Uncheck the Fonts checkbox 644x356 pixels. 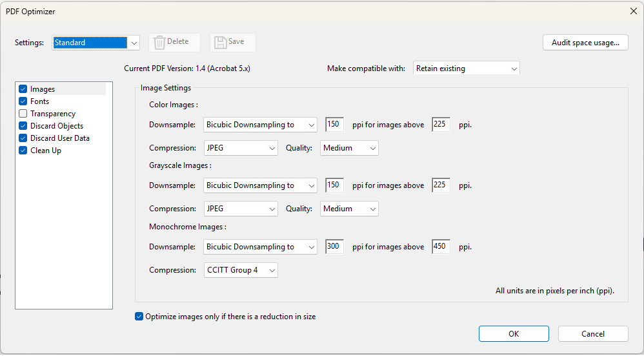click(x=23, y=101)
